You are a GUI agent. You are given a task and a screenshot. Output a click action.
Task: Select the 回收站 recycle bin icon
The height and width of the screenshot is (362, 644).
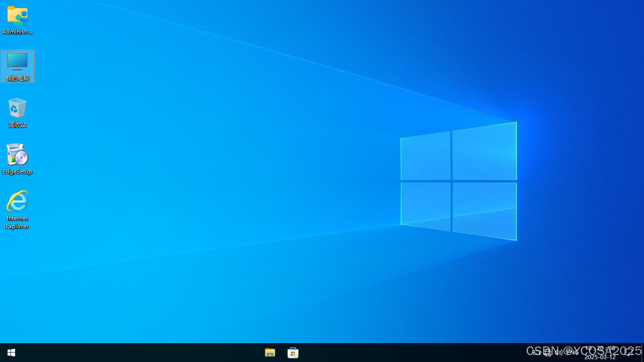pos(17,113)
